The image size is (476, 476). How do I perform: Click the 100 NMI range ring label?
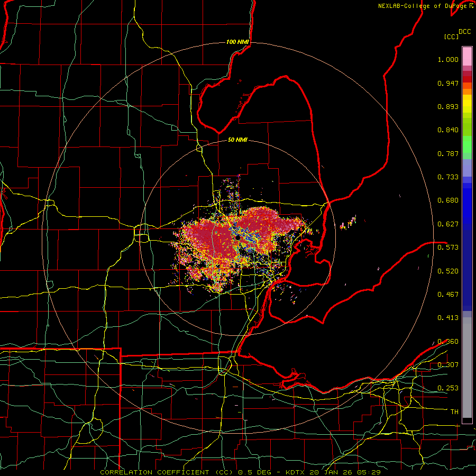pyautogui.click(x=237, y=42)
